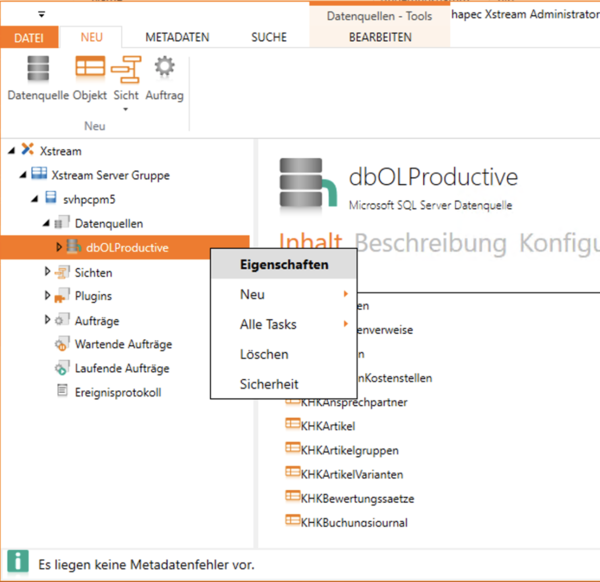Click the Sicht hierarchy icon in ribbon
This screenshot has height=582, width=600.
tap(126, 69)
